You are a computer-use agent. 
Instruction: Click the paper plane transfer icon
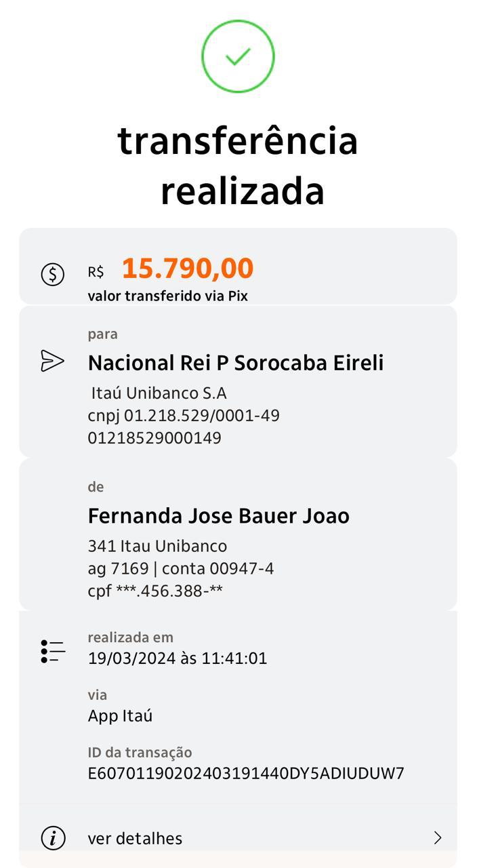[52, 360]
